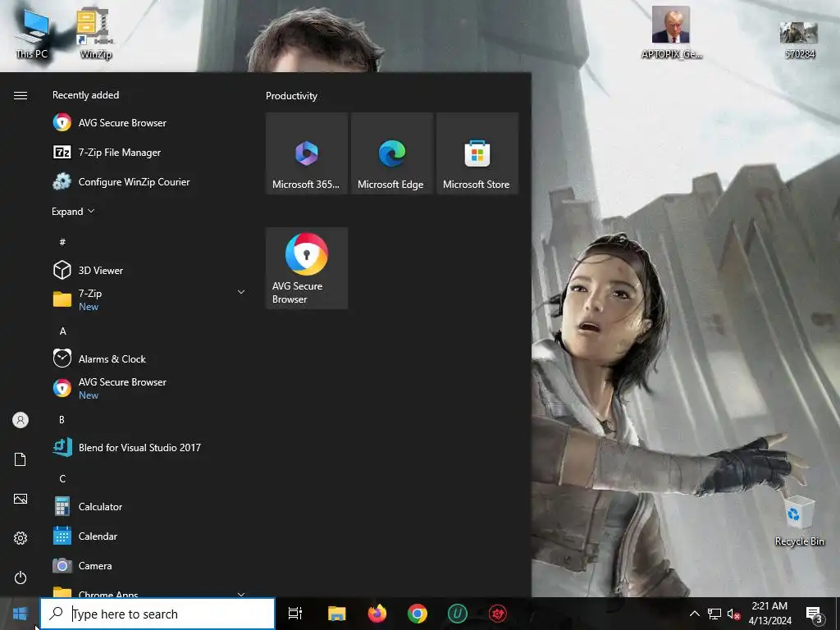Select the APTOPIX_Ge... image file on desktop
This screenshot has width=840, height=630.
tap(671, 33)
